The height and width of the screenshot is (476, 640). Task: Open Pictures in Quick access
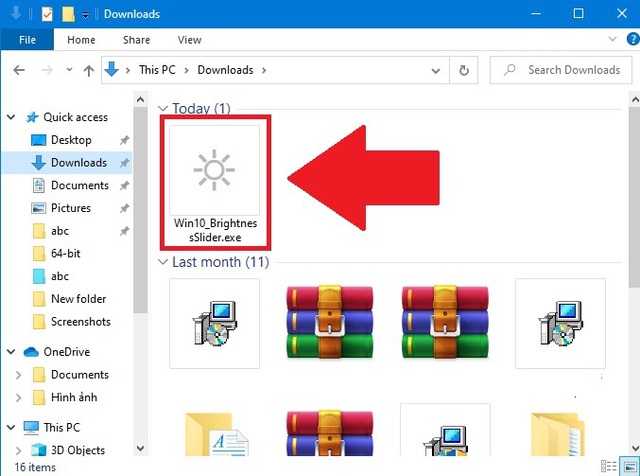pyautogui.click(x=71, y=208)
